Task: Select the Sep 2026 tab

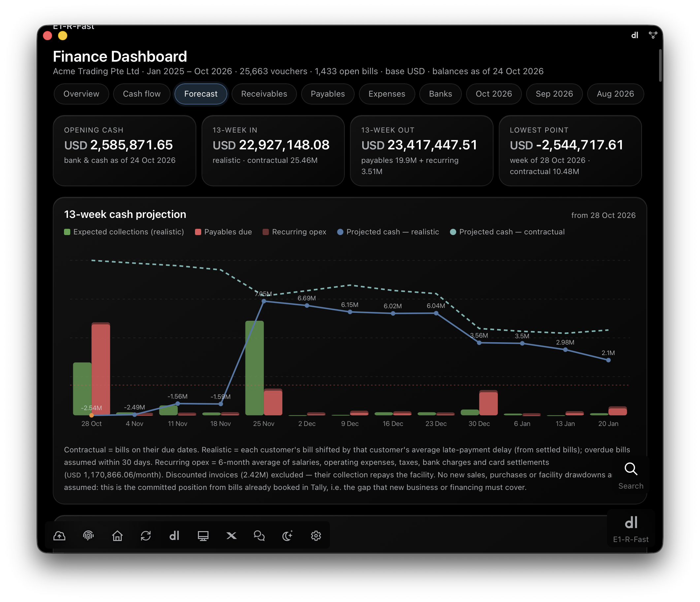Action: tap(555, 94)
